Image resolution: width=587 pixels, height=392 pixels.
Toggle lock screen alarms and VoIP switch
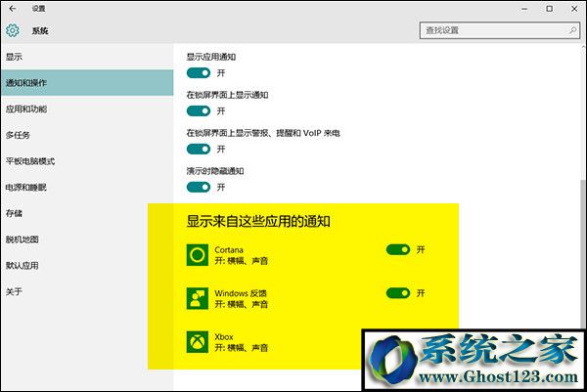199,150
